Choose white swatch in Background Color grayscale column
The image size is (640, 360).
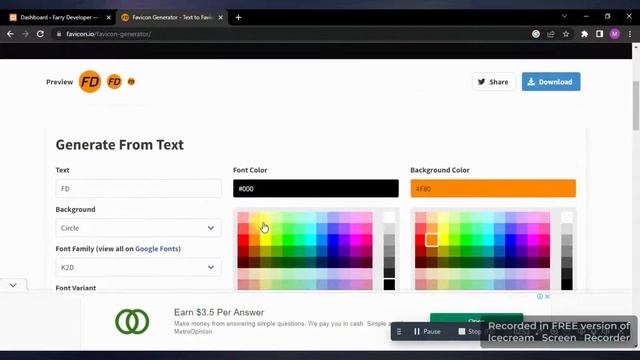[567, 217]
